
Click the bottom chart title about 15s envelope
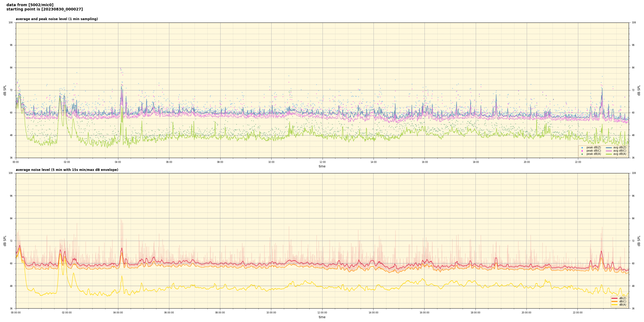tap(67, 170)
